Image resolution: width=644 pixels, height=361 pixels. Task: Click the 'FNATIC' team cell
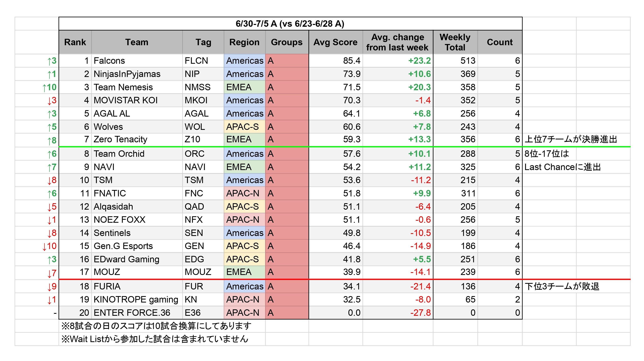pyautogui.click(x=137, y=193)
